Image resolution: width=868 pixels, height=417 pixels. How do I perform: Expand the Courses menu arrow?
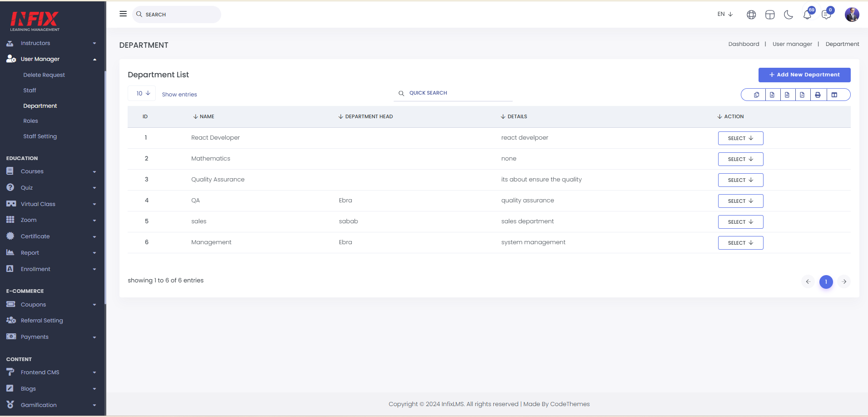coord(94,172)
